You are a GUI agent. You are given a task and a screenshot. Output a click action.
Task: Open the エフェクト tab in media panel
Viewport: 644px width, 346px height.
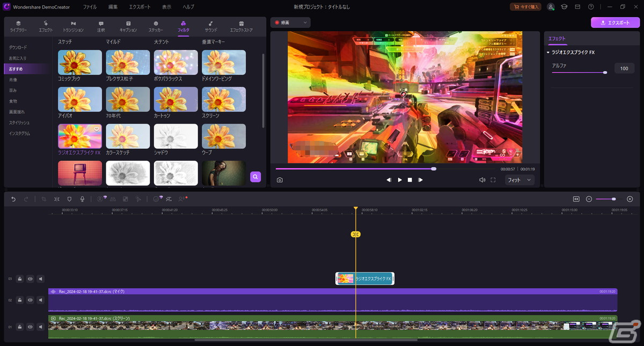(x=46, y=26)
